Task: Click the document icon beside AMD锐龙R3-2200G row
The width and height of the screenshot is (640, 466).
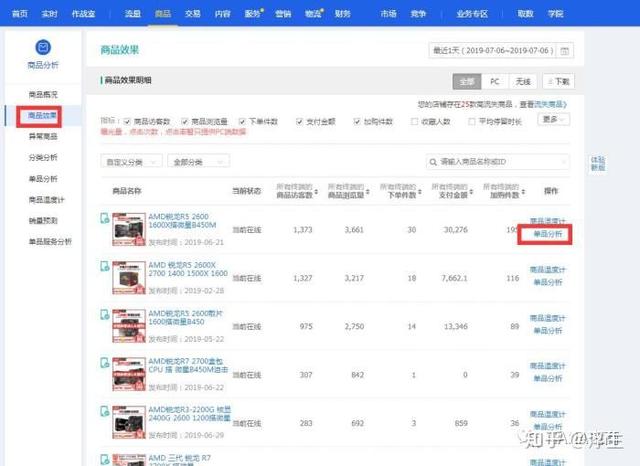Action: (104, 411)
